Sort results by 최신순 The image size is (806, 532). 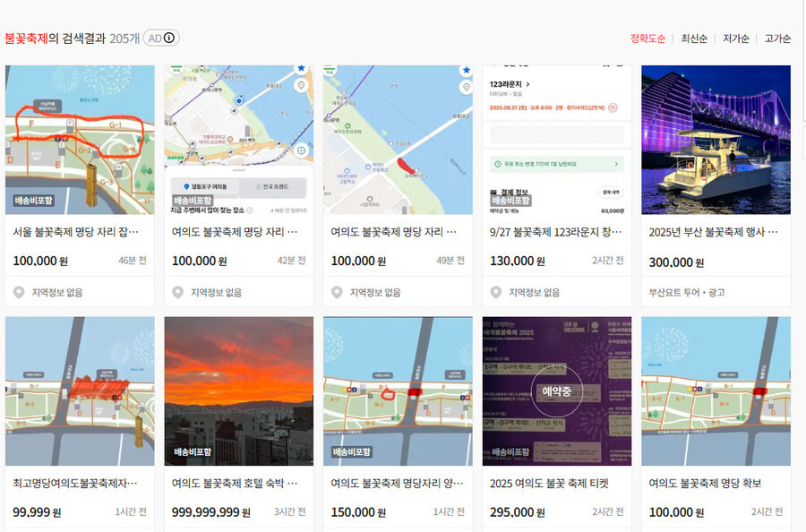pos(694,39)
